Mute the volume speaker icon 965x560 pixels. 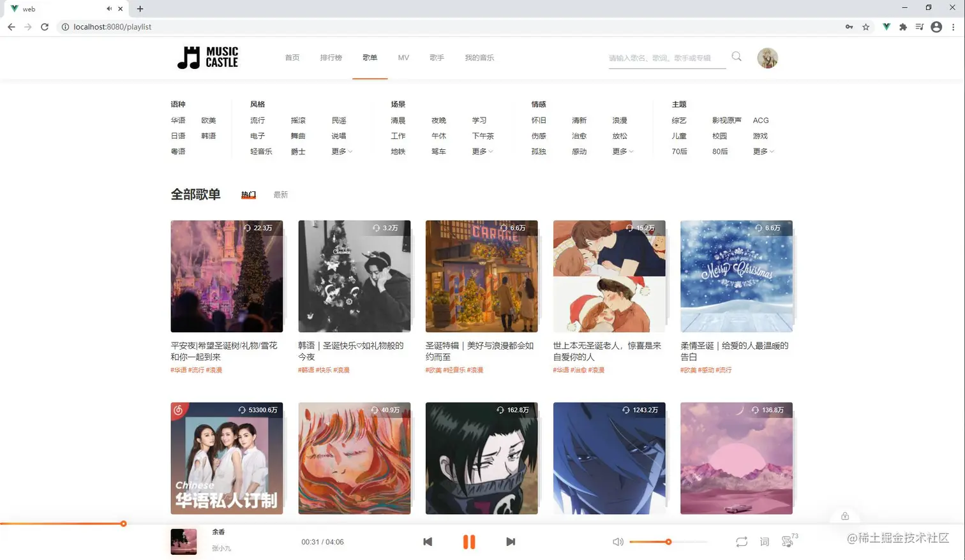618,542
